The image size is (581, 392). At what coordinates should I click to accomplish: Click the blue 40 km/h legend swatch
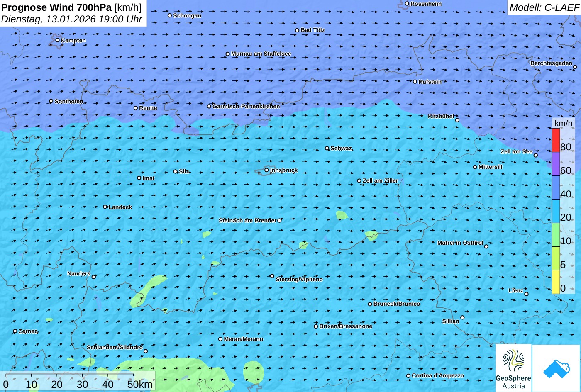[556, 188]
